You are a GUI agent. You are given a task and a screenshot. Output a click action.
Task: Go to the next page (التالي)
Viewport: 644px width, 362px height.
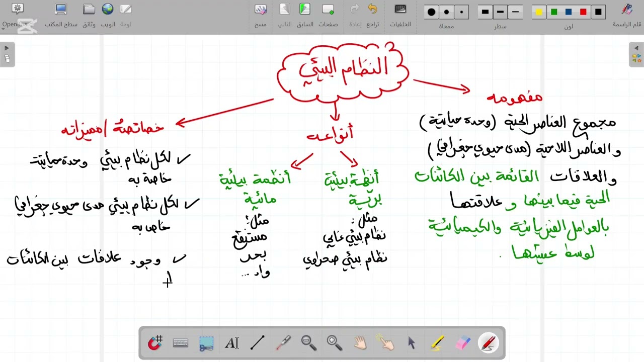coord(285,15)
